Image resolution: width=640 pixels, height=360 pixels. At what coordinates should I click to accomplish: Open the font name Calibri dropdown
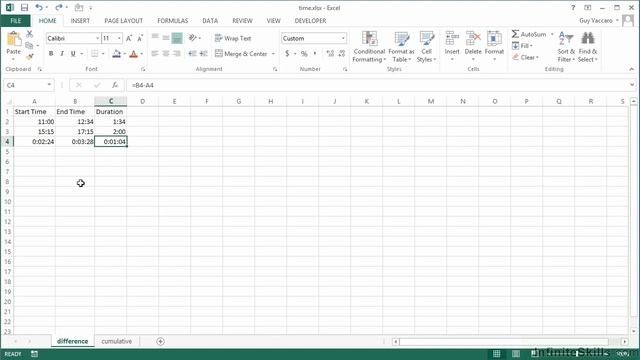pyautogui.click(x=98, y=38)
